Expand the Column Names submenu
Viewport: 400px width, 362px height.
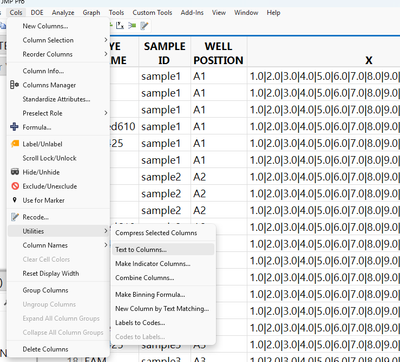click(58, 245)
